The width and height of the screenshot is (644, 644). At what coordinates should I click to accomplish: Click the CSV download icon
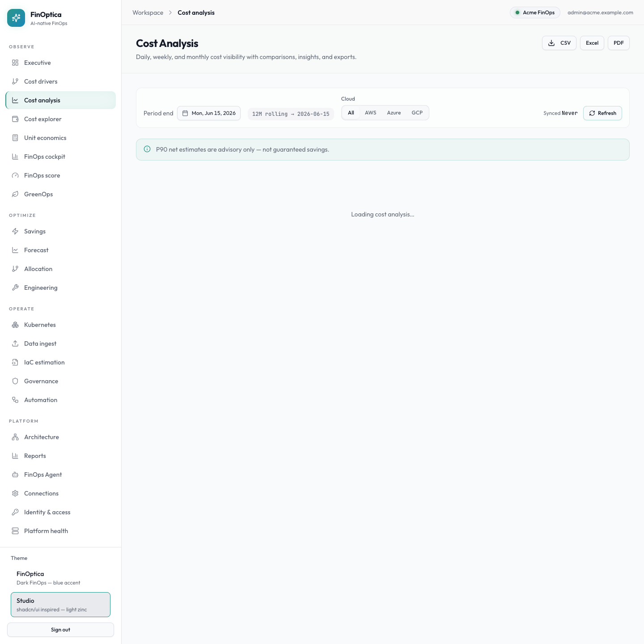click(x=551, y=43)
